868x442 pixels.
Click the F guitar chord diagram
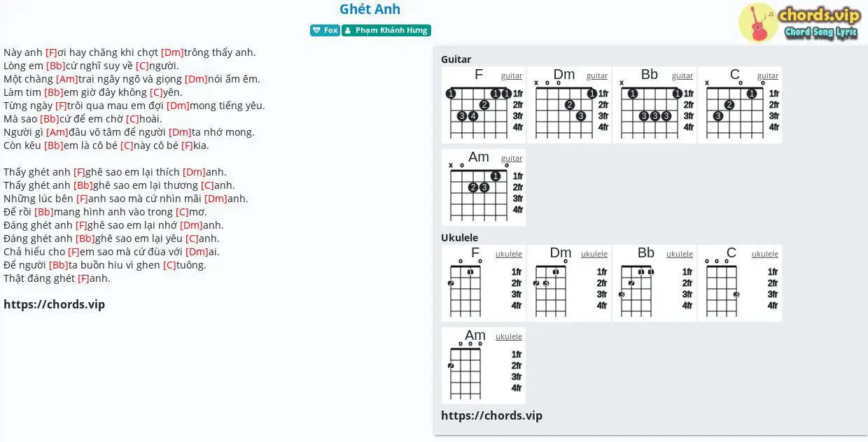484,105
